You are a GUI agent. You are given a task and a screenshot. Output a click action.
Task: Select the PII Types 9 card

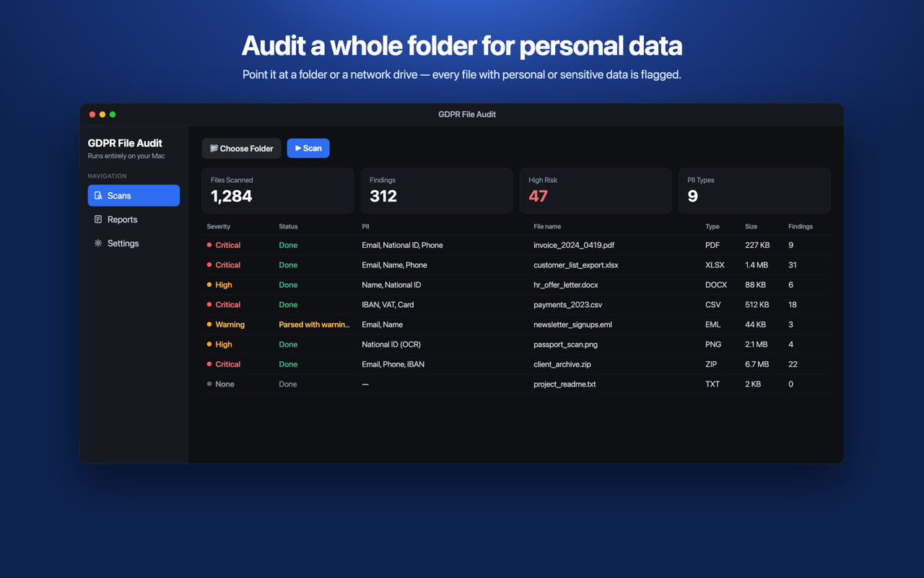[754, 191]
